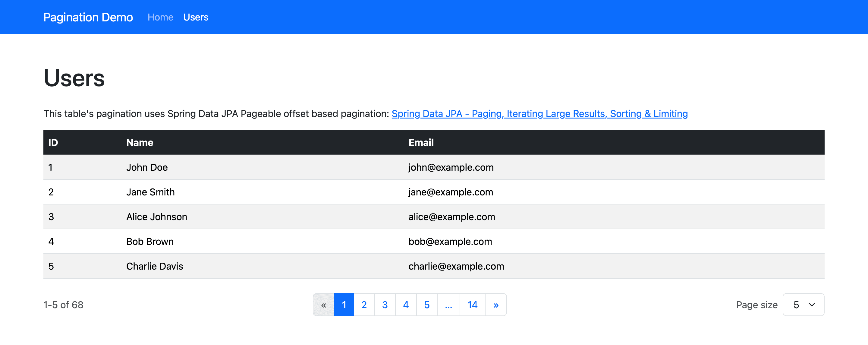Switch to the Home navigation item
This screenshot has width=868, height=345.
pyautogui.click(x=160, y=17)
